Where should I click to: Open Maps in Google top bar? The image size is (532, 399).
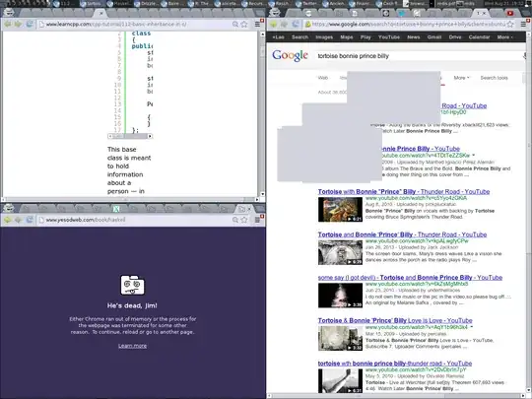(x=347, y=37)
